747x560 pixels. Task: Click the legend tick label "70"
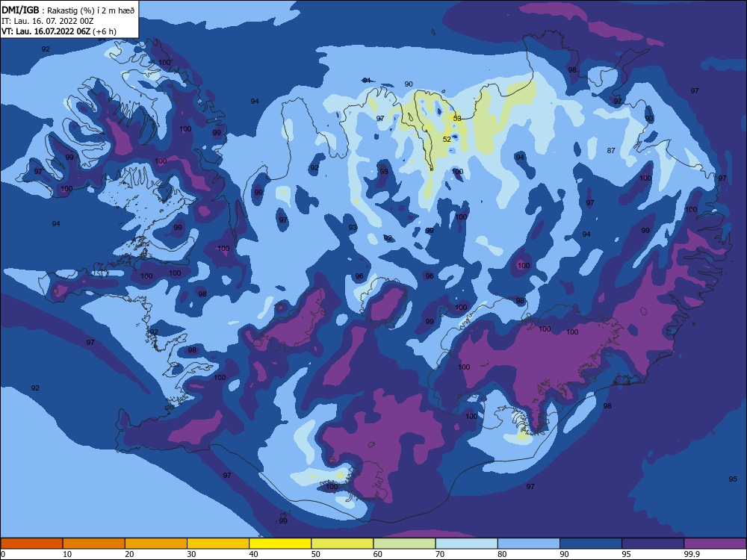(440, 554)
